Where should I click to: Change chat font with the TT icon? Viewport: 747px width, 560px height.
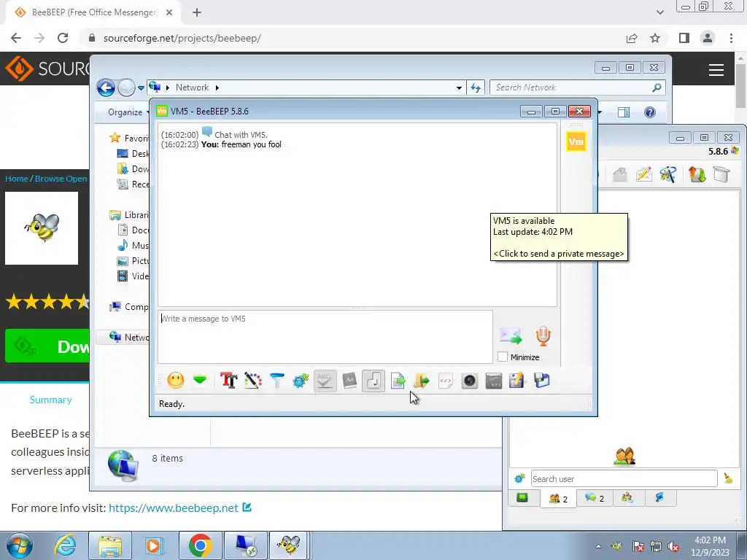point(228,381)
